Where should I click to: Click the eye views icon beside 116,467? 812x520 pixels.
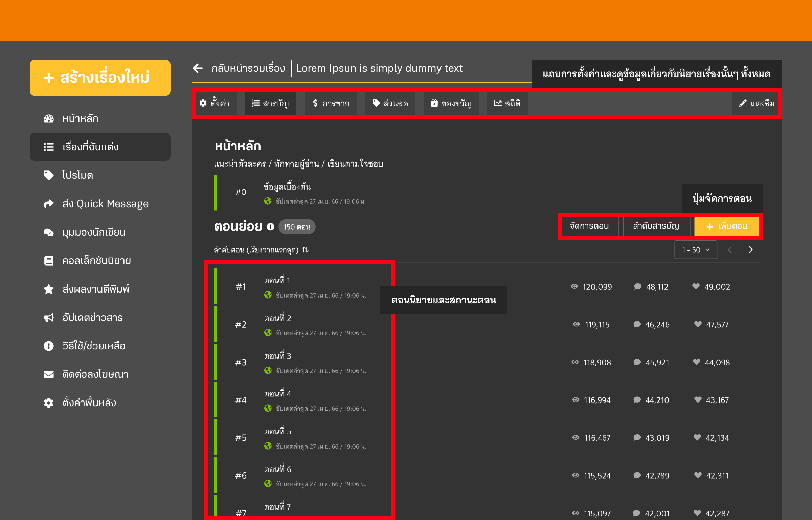point(576,438)
